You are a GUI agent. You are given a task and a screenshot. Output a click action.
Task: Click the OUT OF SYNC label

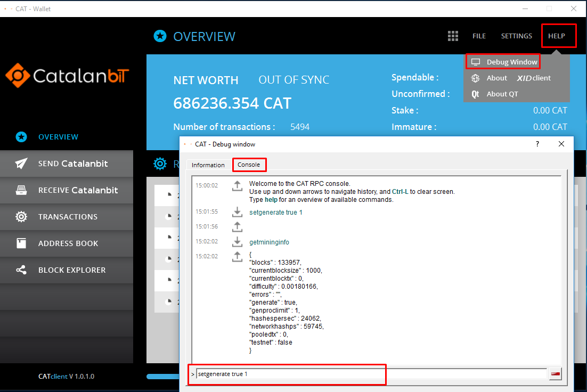point(294,80)
